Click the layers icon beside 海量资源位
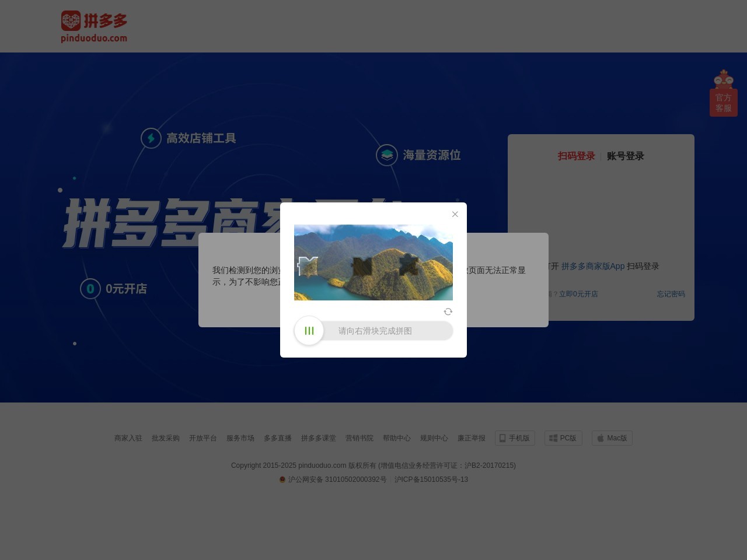Screen dimensions: 747x560 pyautogui.click(x=387, y=155)
